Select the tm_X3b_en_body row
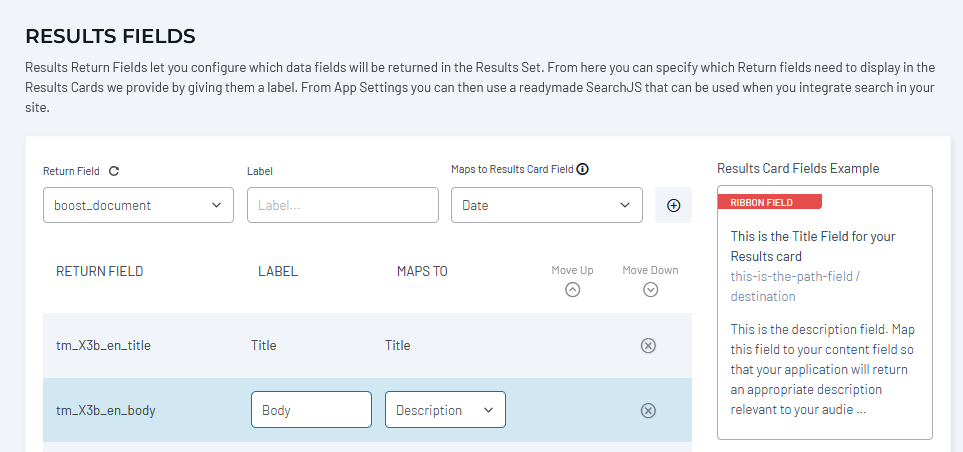The image size is (963, 452). pos(367,410)
